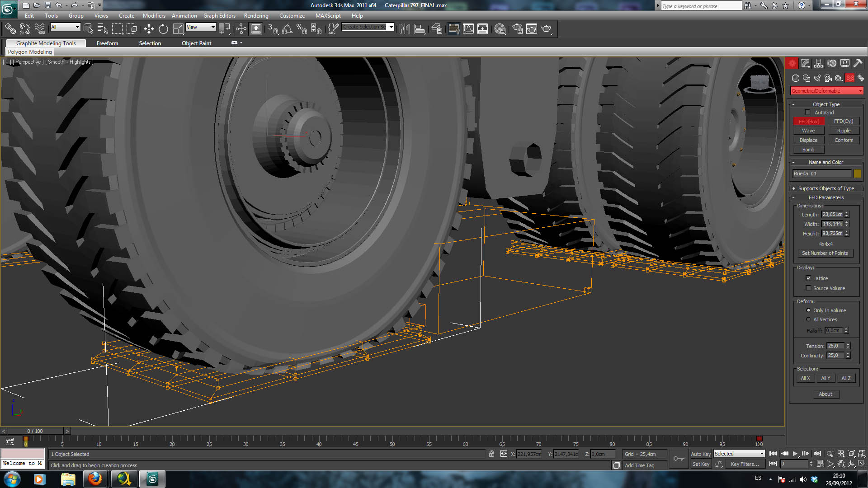Expand Supports Objects of Type rollout
This screenshot has height=488, width=868.
[826, 188]
